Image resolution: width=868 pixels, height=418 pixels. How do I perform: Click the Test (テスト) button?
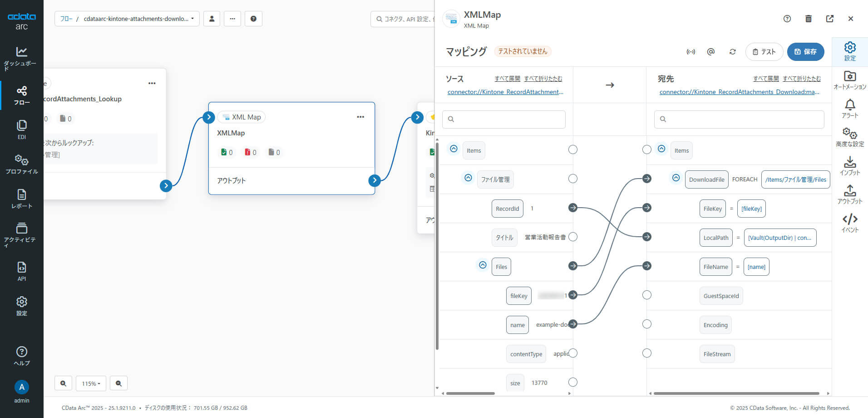click(x=764, y=52)
